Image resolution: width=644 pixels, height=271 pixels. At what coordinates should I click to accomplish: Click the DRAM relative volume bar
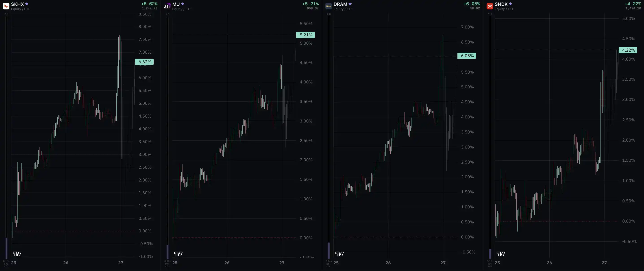(329, 251)
